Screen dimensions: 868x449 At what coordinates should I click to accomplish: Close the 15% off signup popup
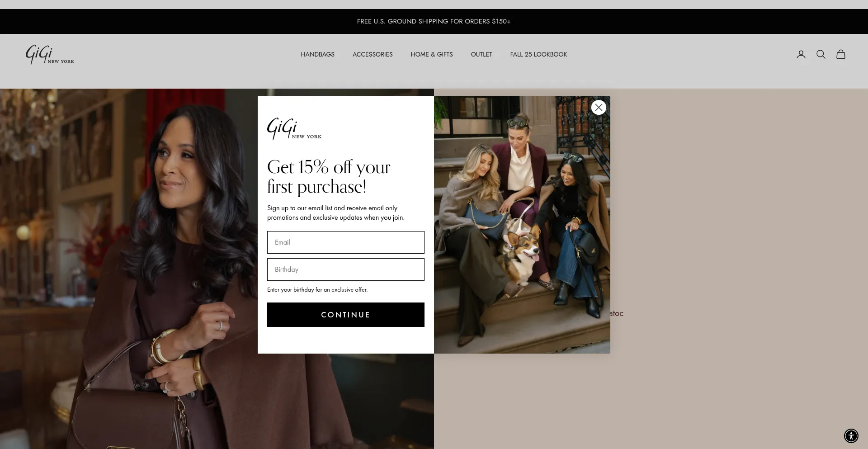(x=599, y=107)
